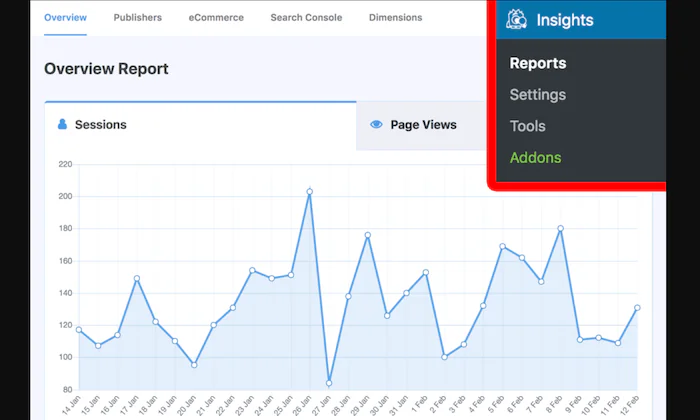
Task: Click the 26 Jan x-axis label
Action: pyautogui.click(x=302, y=405)
